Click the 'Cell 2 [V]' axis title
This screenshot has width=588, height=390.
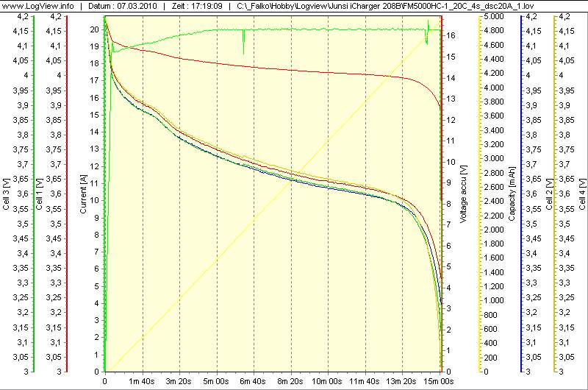pyautogui.click(x=549, y=194)
